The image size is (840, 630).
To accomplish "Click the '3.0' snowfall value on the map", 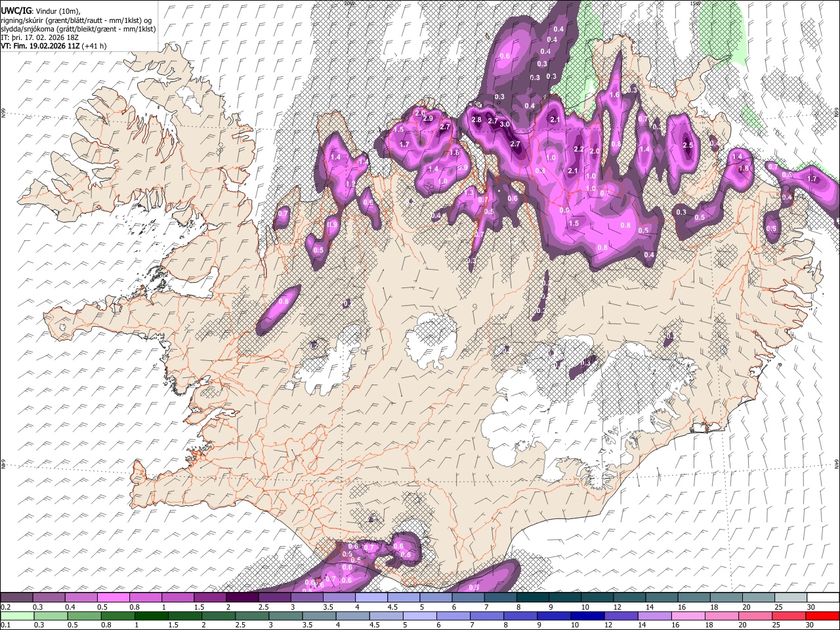I will (x=505, y=124).
